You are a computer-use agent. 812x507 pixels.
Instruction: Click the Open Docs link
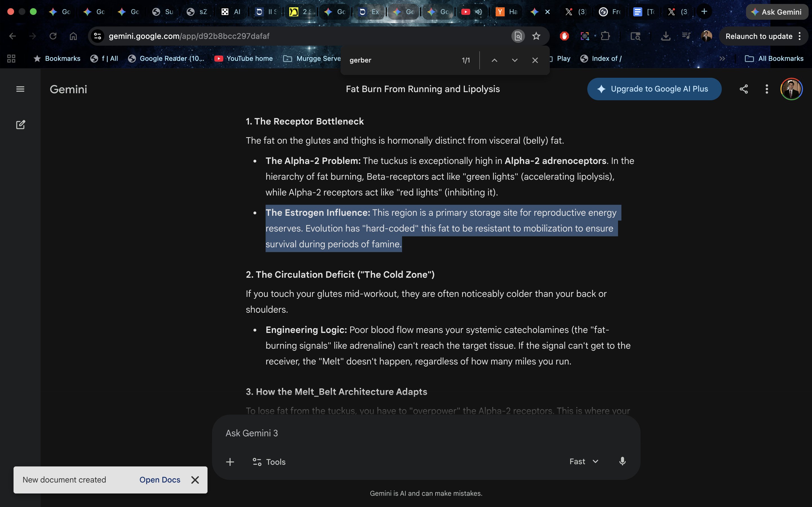(x=160, y=479)
